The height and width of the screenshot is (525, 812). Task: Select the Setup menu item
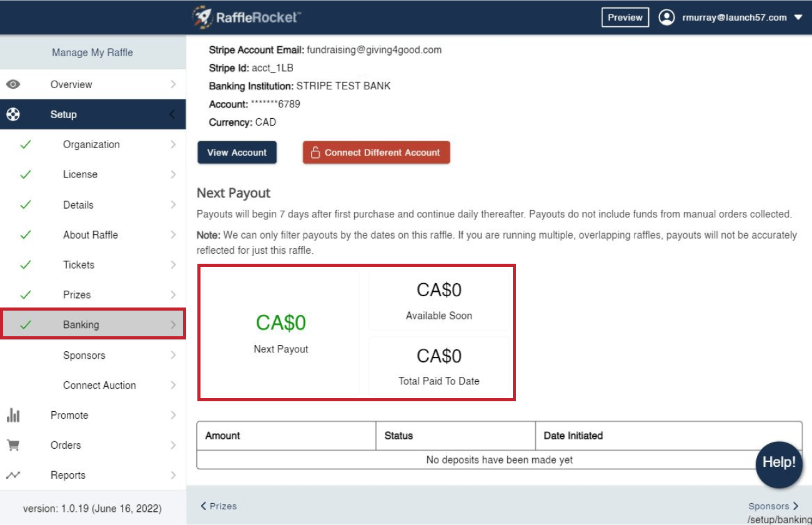92,114
